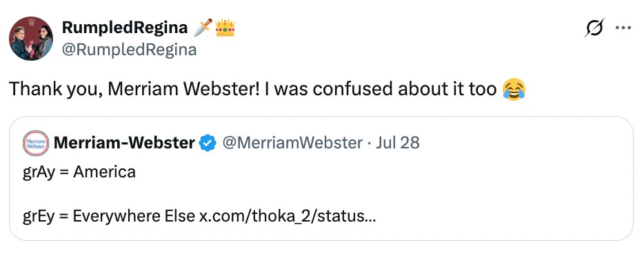Viewport: 644px width, 254px height.
Task: Click the laughing-crying emoji in the post
Action: pyautogui.click(x=514, y=89)
